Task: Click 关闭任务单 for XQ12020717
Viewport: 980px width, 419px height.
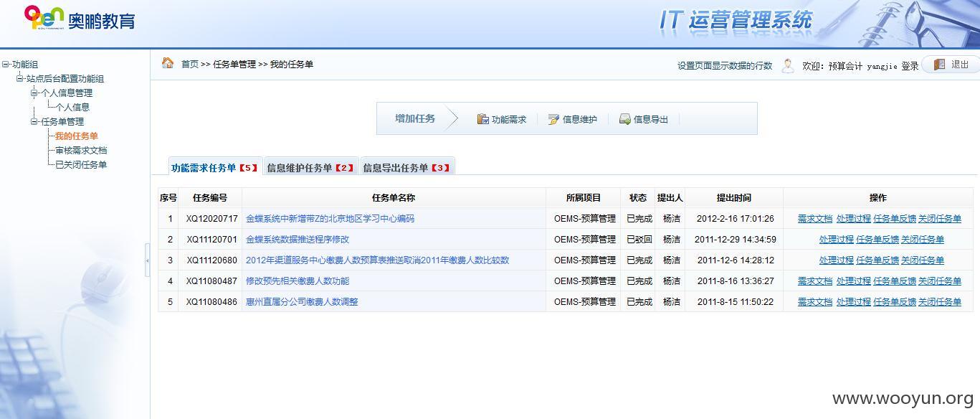Action: [x=940, y=219]
